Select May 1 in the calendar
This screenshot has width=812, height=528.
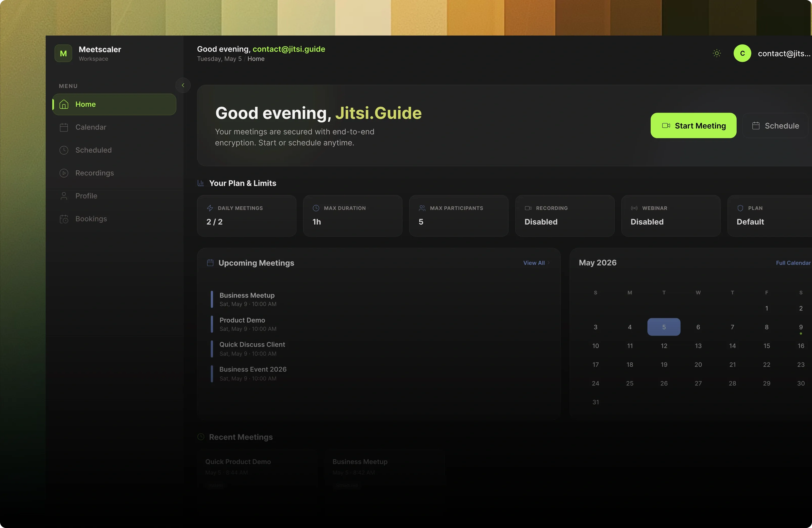pyautogui.click(x=767, y=308)
